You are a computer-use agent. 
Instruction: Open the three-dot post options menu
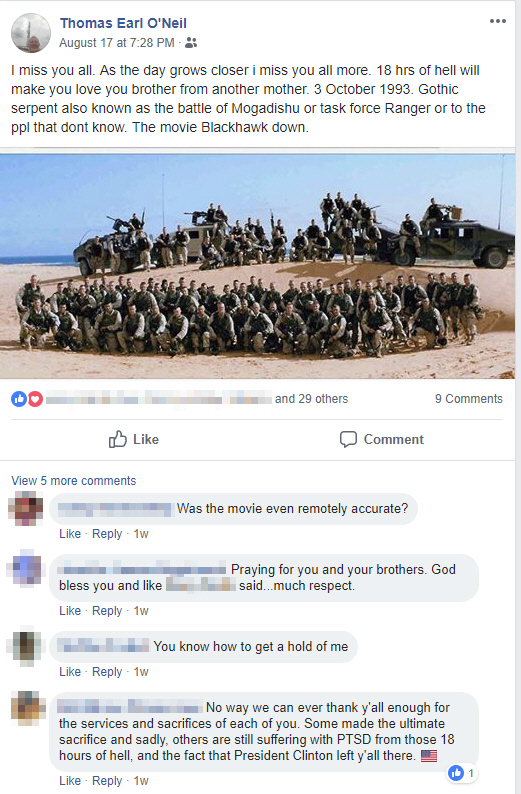497,21
